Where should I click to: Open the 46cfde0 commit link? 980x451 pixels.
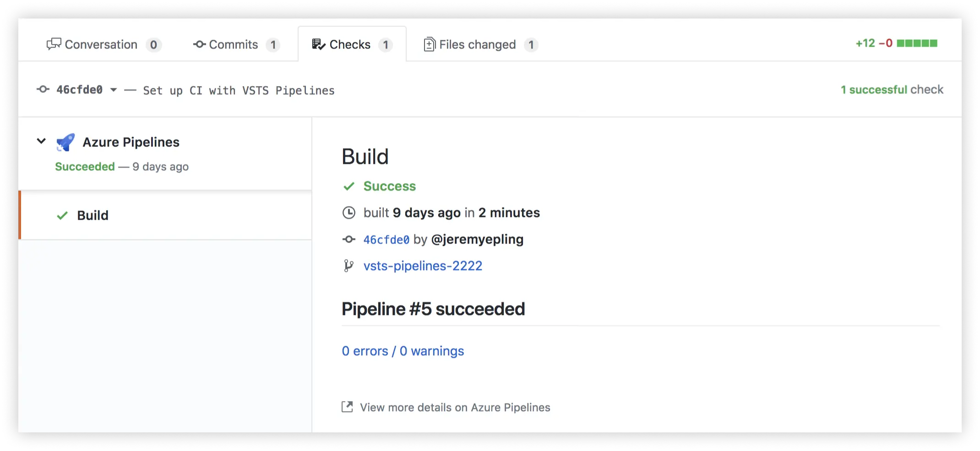tap(386, 239)
